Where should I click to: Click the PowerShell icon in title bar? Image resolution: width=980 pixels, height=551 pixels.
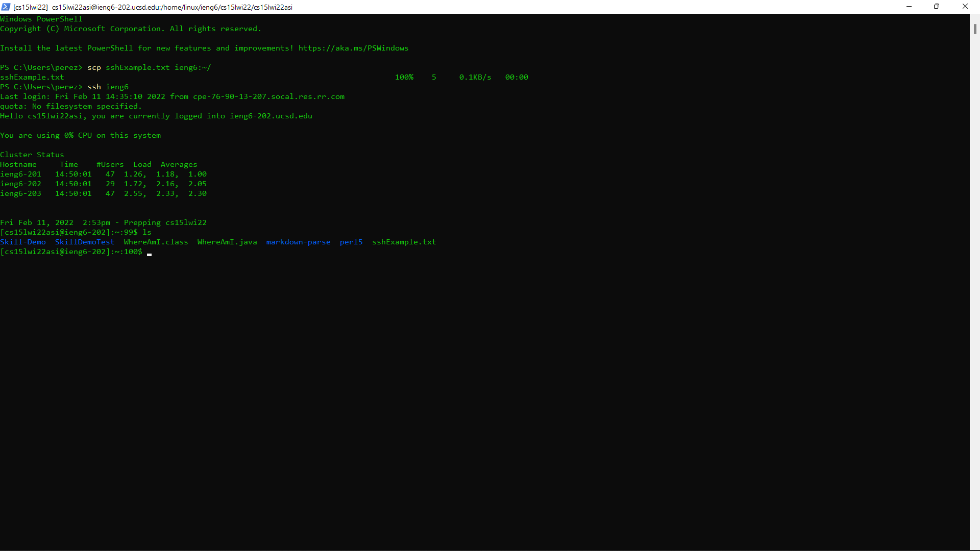click(x=6, y=7)
